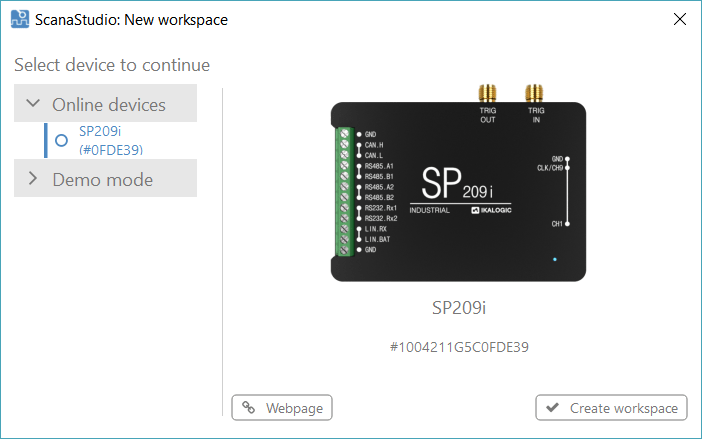Click the Online devices section header
The height and width of the screenshot is (439, 702).
pyautogui.click(x=108, y=104)
